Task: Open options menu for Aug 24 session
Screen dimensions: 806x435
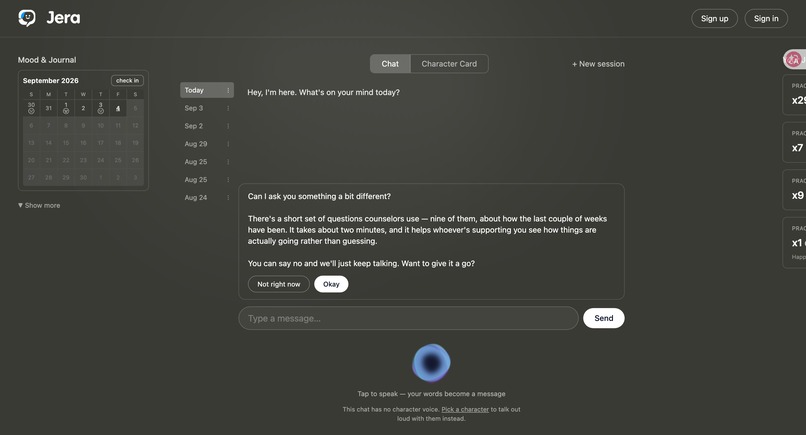Action: click(228, 197)
